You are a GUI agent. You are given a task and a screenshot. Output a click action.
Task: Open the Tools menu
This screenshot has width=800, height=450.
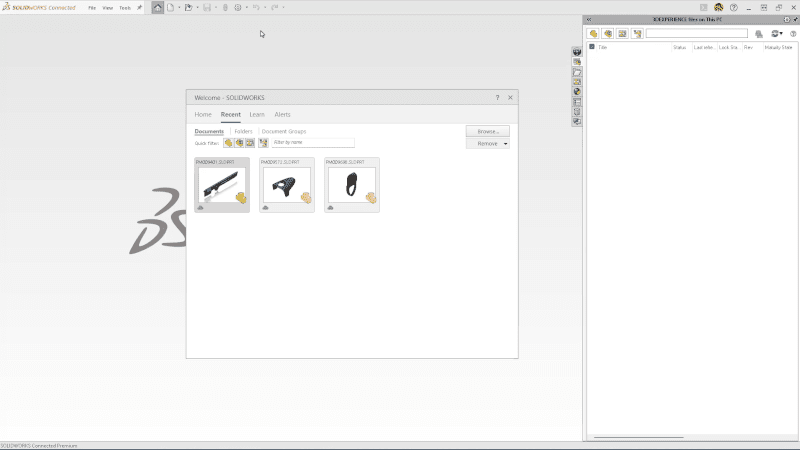[125, 7]
